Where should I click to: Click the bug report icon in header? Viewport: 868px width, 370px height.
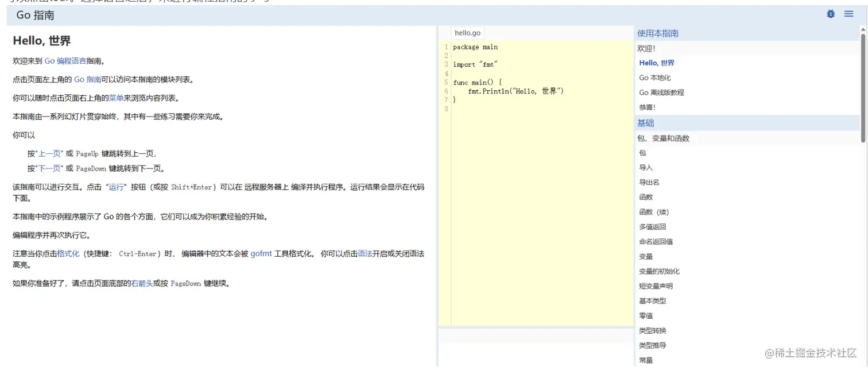830,14
